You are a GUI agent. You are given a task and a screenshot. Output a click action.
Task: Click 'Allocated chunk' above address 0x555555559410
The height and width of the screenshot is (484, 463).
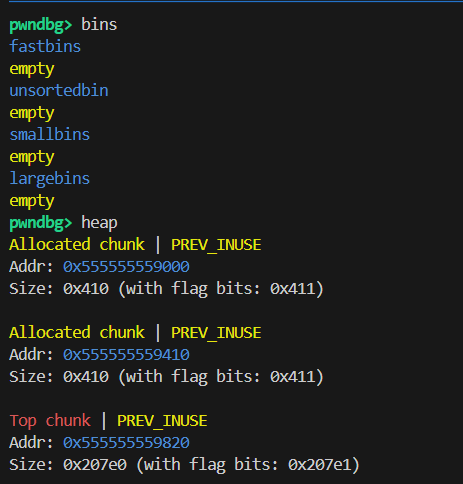pyautogui.click(x=77, y=333)
